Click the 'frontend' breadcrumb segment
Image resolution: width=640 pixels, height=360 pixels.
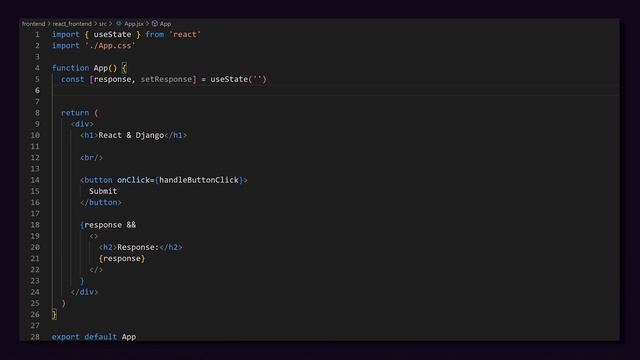point(33,24)
